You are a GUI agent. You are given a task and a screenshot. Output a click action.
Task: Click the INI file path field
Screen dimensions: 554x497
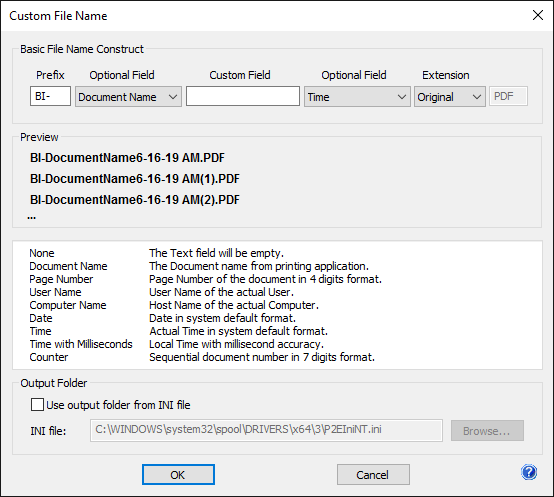coord(266,430)
